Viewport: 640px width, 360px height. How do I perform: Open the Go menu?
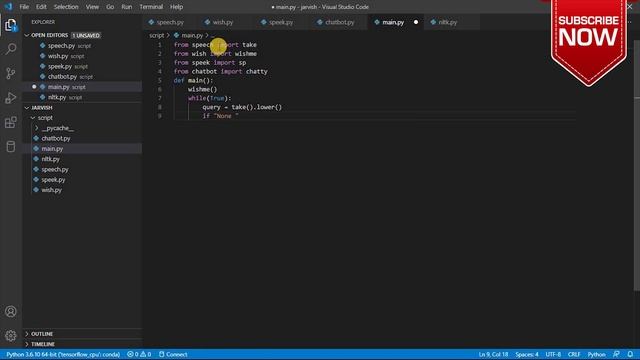click(110, 7)
